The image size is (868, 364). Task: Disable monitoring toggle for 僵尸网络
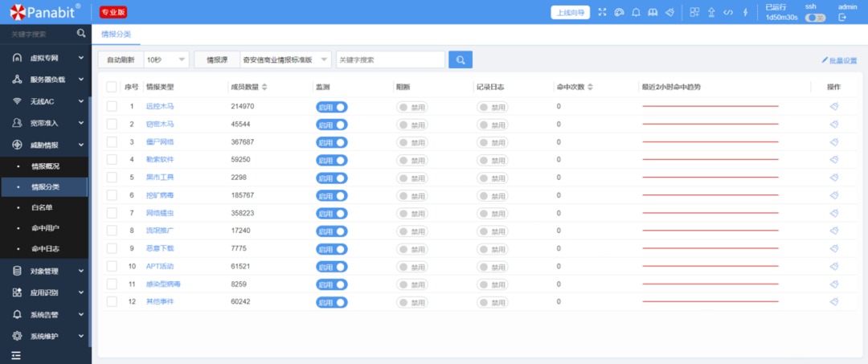(x=332, y=143)
